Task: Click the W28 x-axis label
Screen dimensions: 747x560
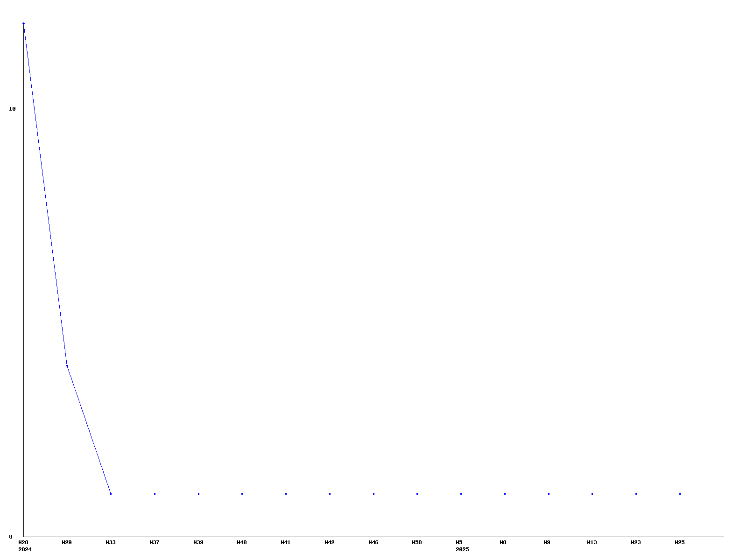Action: [x=23, y=542]
